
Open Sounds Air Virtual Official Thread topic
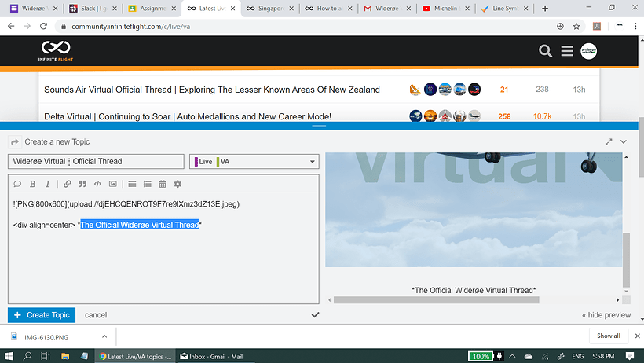[x=212, y=90]
